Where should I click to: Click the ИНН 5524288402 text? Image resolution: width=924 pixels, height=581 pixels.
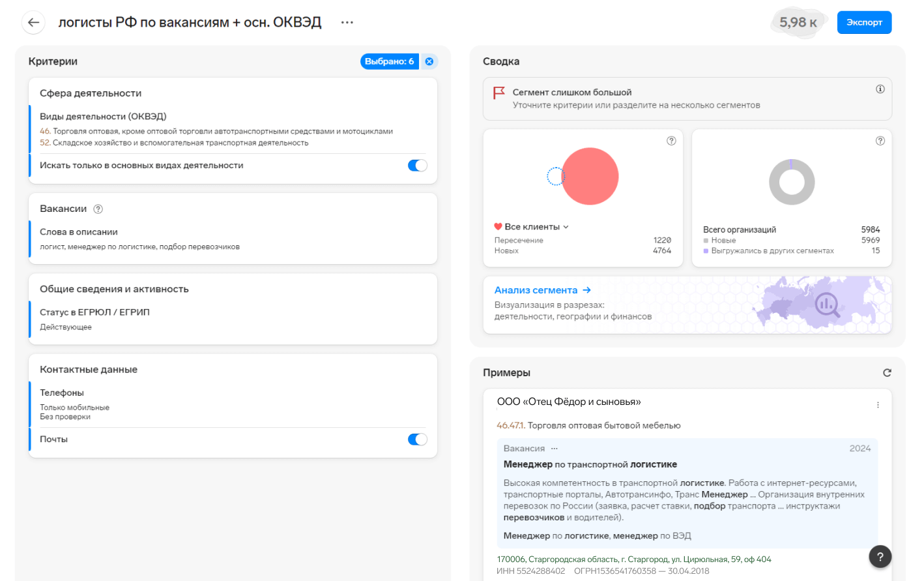(x=531, y=571)
